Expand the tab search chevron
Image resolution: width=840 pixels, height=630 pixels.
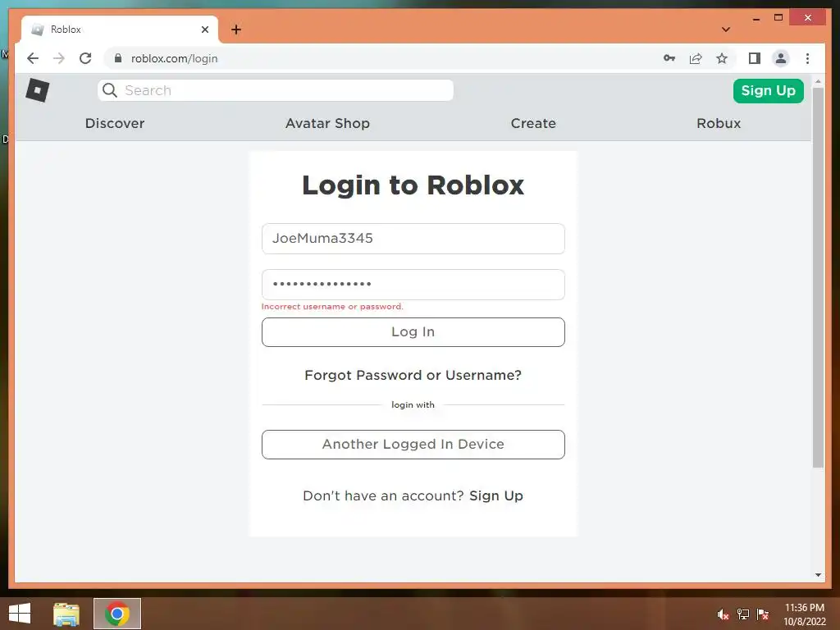pos(726,30)
